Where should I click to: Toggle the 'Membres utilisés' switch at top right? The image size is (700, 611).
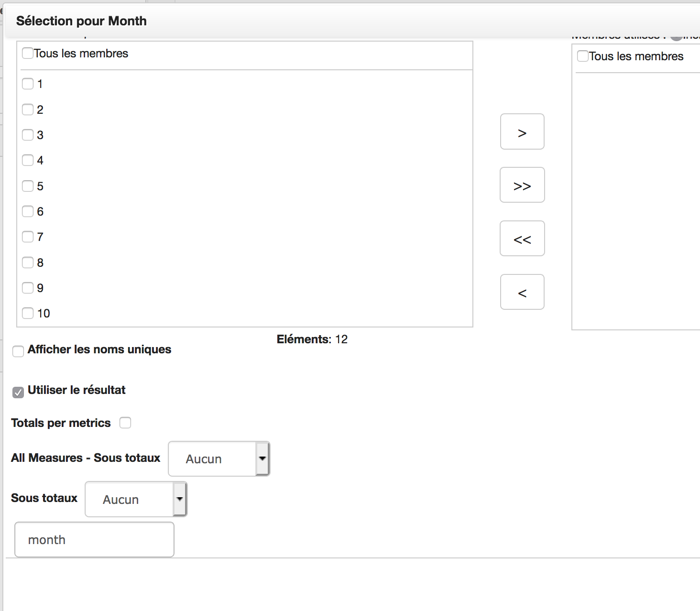[676, 35]
